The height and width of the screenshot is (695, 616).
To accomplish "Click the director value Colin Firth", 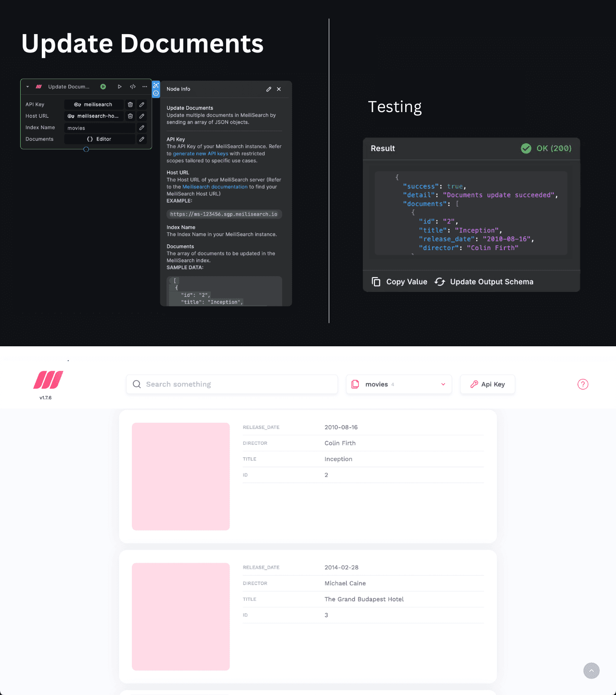I will (340, 443).
